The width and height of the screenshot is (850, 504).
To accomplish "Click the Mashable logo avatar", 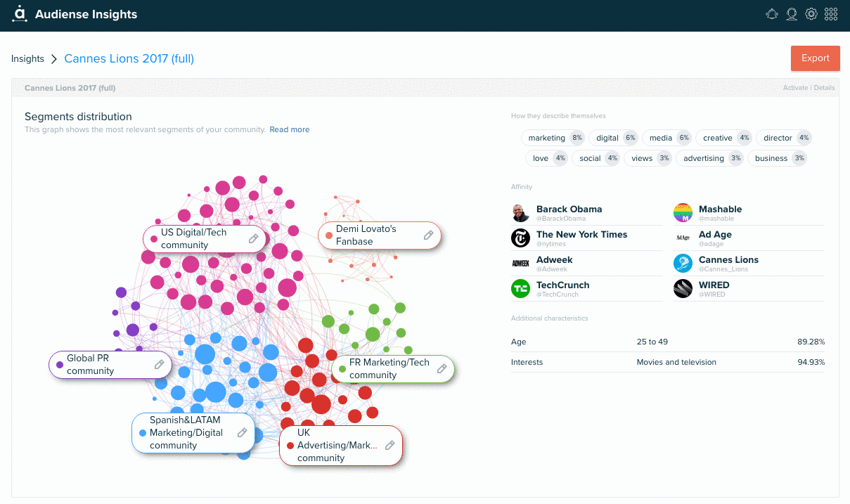I will tap(683, 213).
